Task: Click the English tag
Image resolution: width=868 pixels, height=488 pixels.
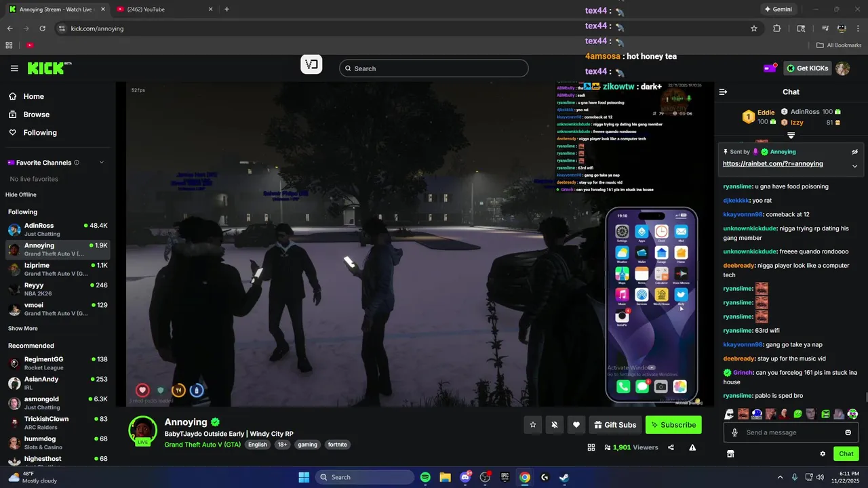Action: (x=257, y=445)
